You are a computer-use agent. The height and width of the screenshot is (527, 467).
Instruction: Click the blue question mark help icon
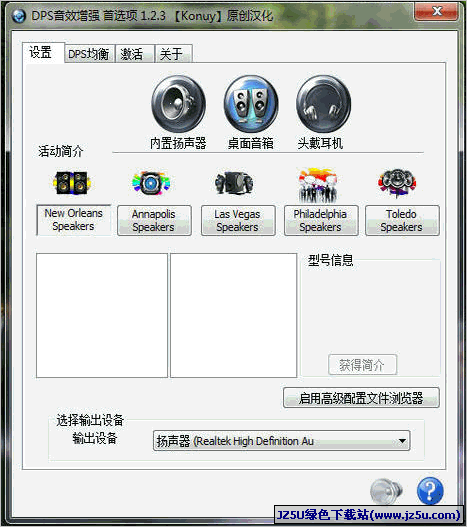[430, 491]
